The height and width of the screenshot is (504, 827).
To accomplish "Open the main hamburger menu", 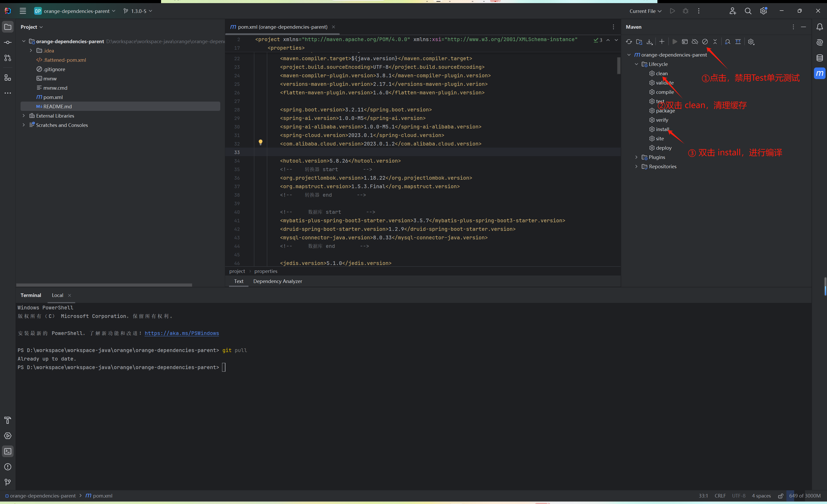I will point(23,11).
